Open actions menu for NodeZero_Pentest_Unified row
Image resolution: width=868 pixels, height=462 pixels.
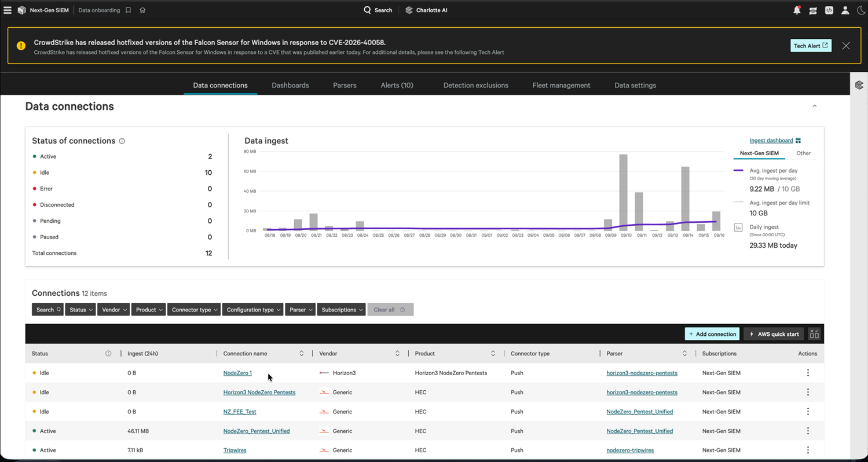808,431
